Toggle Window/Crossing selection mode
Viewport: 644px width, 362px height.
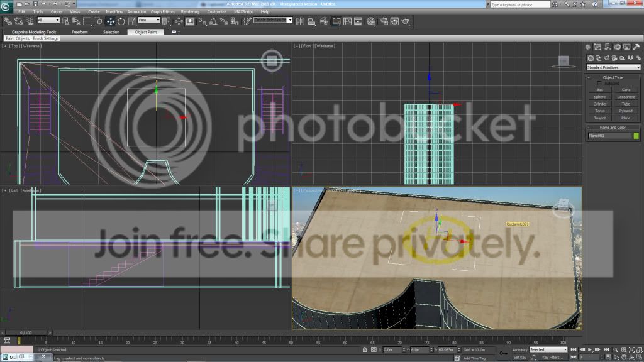[97, 21]
